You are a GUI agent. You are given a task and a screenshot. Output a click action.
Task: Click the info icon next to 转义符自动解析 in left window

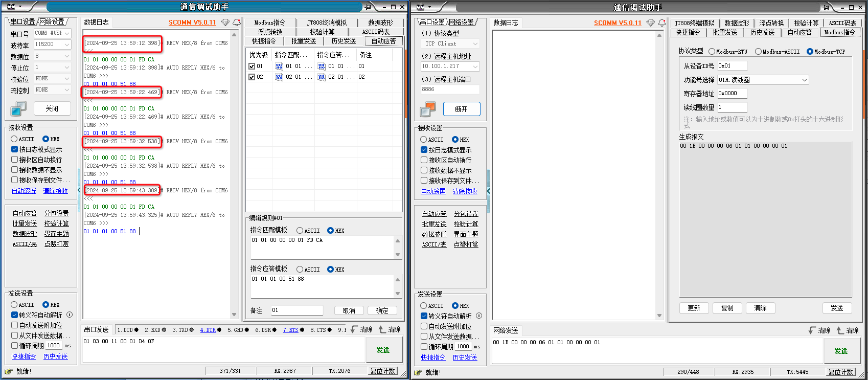[x=70, y=315]
